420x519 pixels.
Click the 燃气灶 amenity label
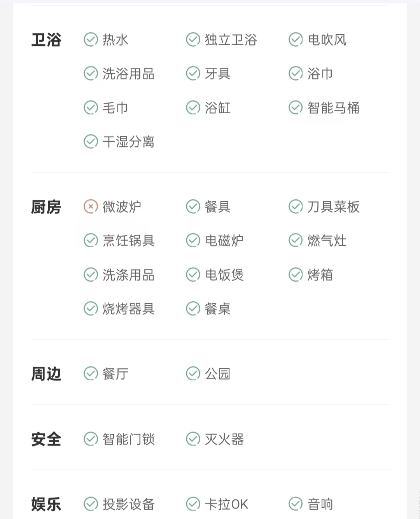(327, 241)
